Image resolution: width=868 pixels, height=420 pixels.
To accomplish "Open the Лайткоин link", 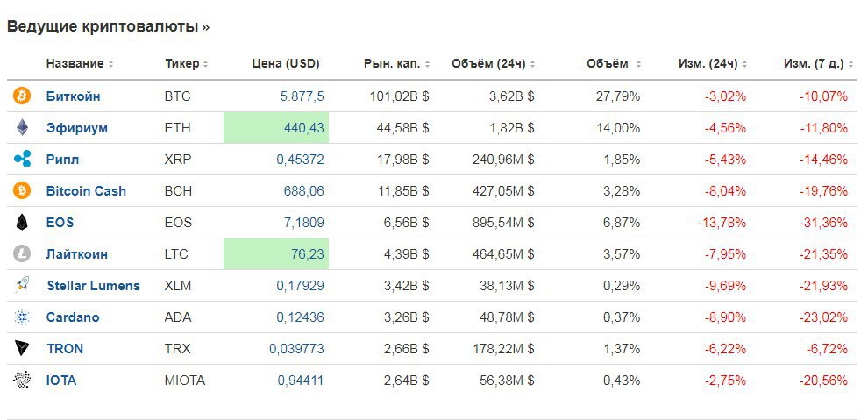I will pyautogui.click(x=77, y=254).
